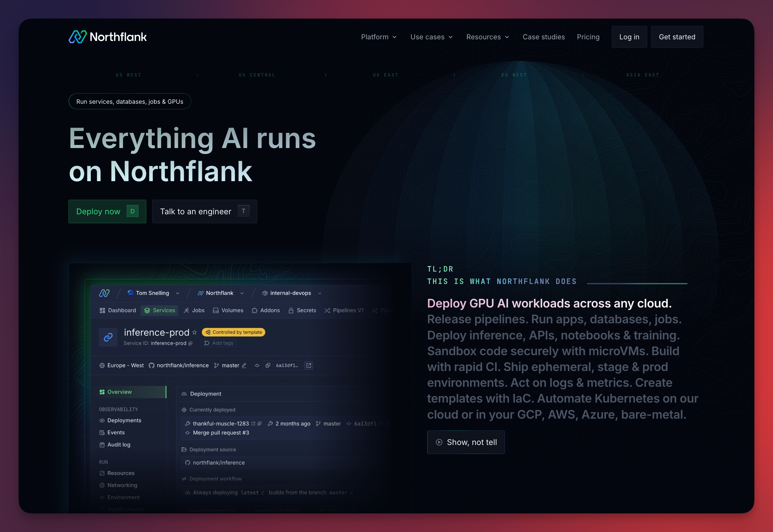Star the inference-prod service
Image resolution: width=773 pixels, height=532 pixels.
coord(195,332)
